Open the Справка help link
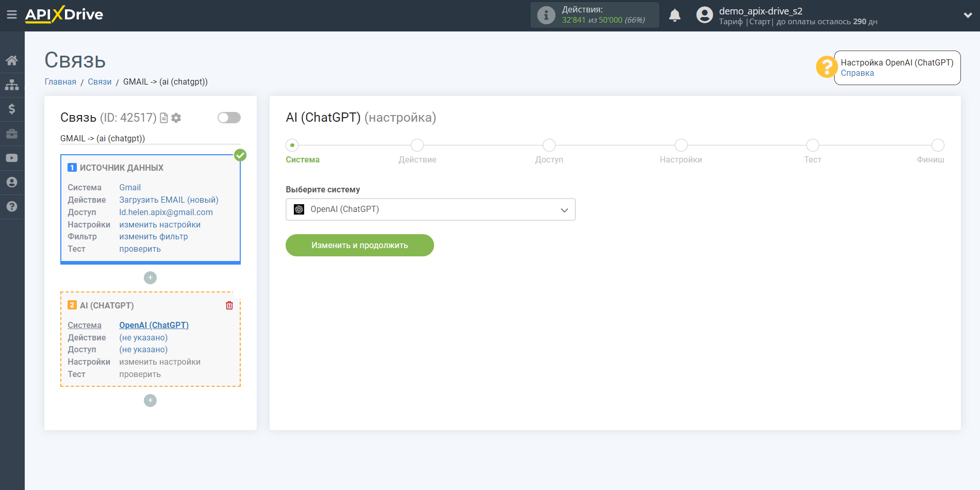Viewport: 980px width, 490px height. point(857,73)
